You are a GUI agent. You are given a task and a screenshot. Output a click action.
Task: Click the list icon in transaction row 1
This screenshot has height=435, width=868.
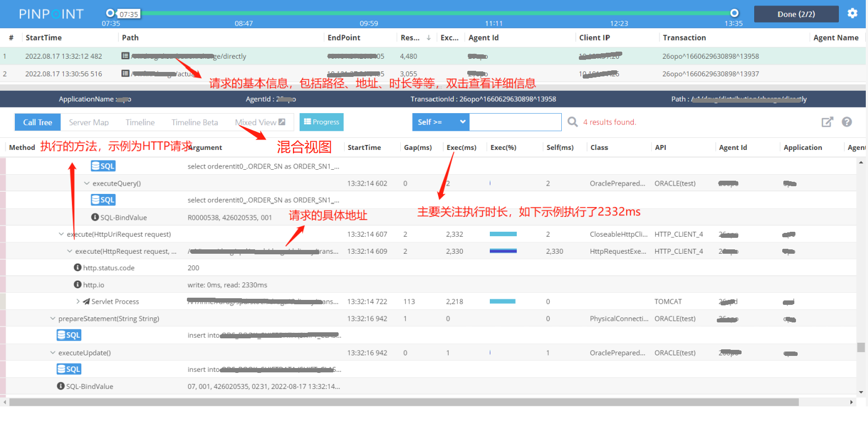pyautogui.click(x=125, y=56)
